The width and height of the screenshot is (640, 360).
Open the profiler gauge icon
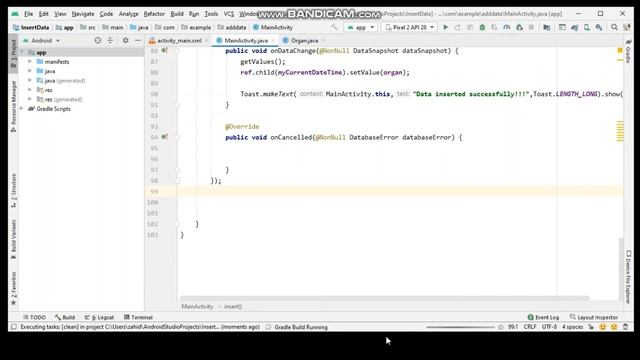507,27
